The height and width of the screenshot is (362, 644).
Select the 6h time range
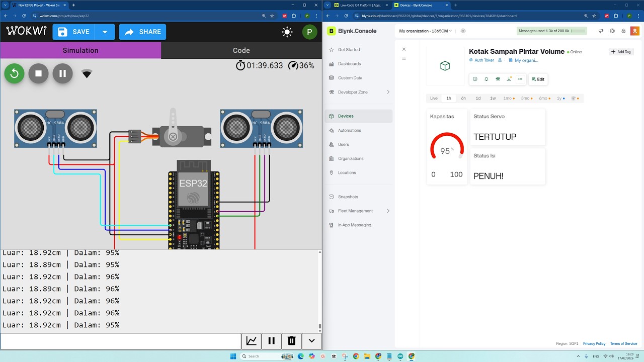(463, 99)
